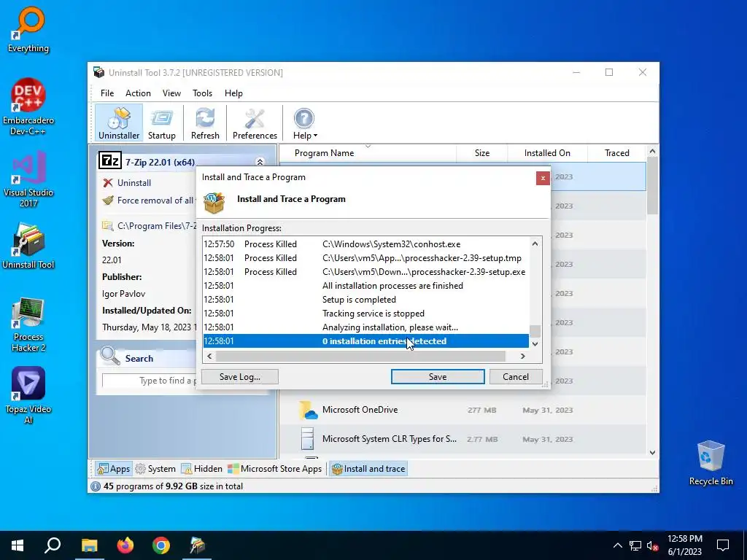Open the Windows Start menu
This screenshot has height=560, width=747.
18,545
